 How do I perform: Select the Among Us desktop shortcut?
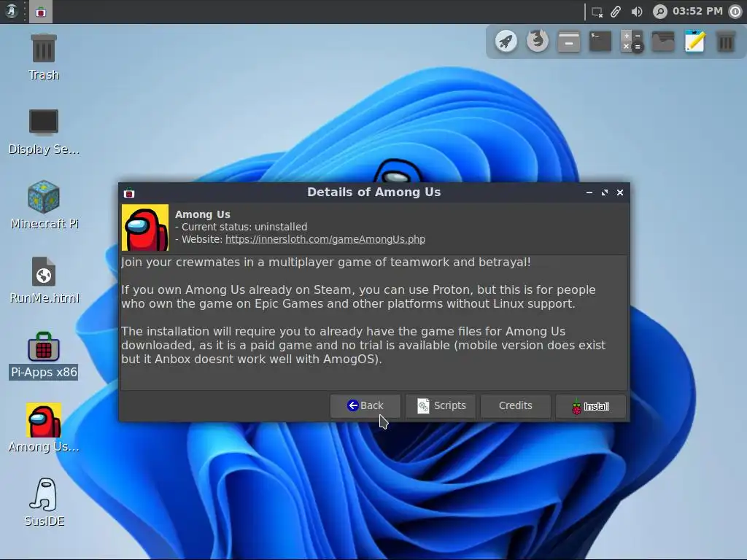[x=44, y=429]
